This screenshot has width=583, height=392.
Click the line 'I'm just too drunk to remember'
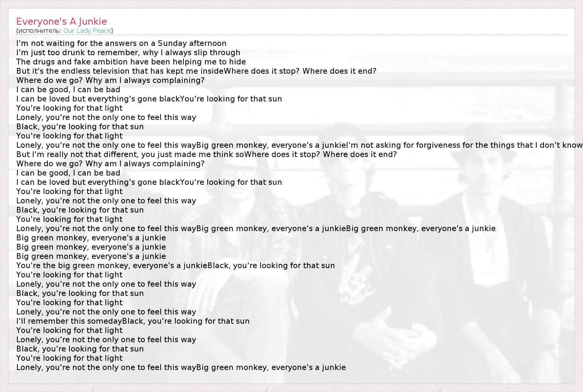tap(128, 52)
